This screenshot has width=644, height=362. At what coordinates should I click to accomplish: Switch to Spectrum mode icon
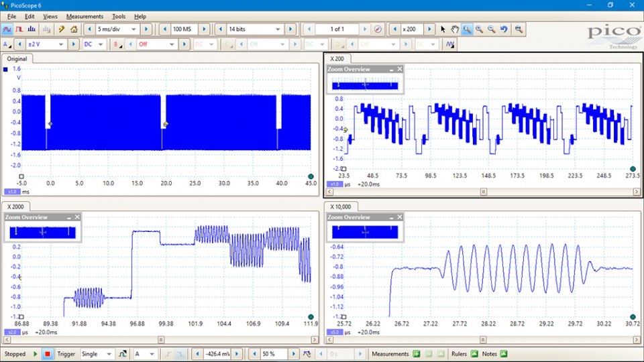(33, 29)
